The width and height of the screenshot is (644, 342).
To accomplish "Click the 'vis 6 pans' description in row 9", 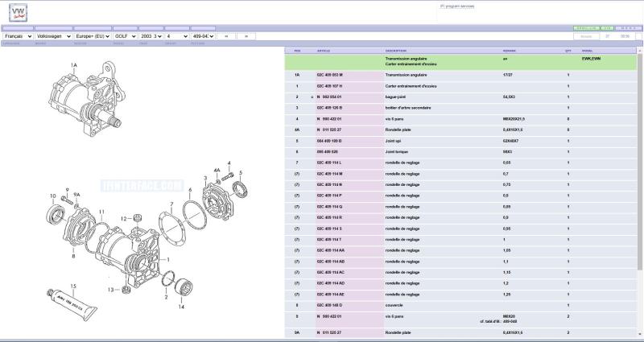I will pyautogui.click(x=394, y=316).
